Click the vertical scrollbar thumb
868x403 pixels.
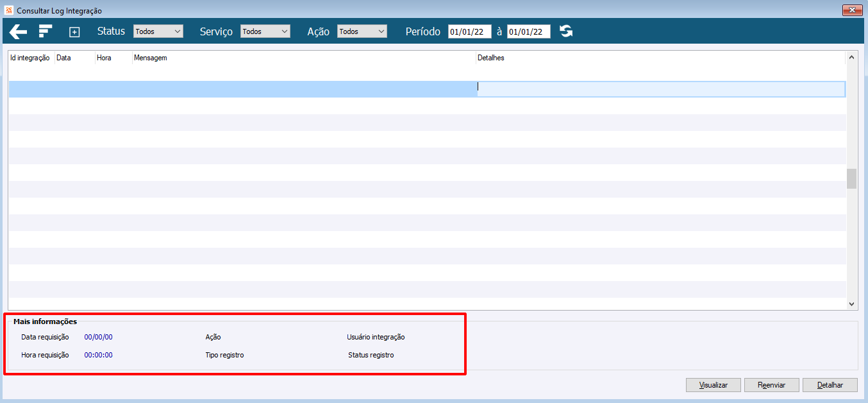(x=852, y=178)
